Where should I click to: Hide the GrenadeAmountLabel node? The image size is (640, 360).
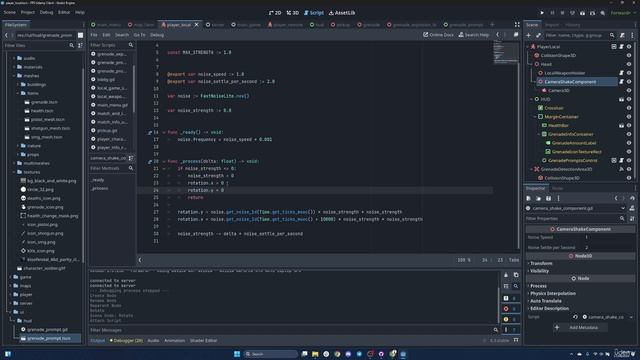pos(629,143)
